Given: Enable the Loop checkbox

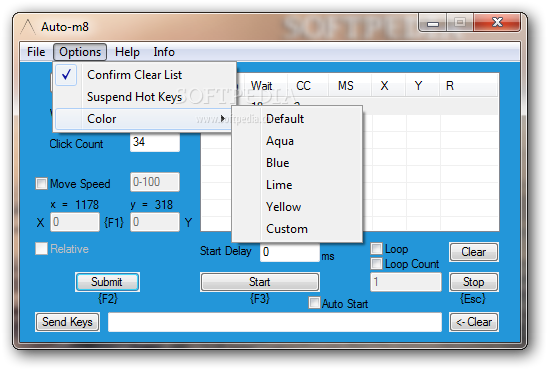Looking at the screenshot, I should click(x=376, y=248).
